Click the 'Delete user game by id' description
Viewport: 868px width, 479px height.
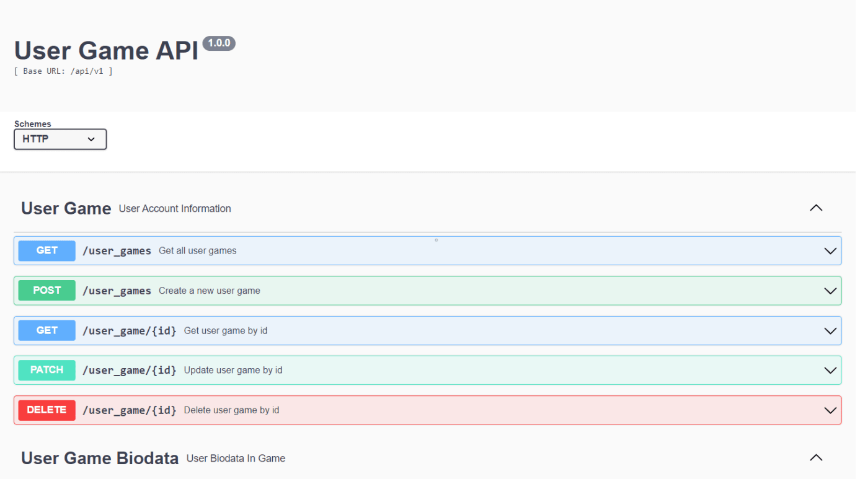(x=232, y=410)
